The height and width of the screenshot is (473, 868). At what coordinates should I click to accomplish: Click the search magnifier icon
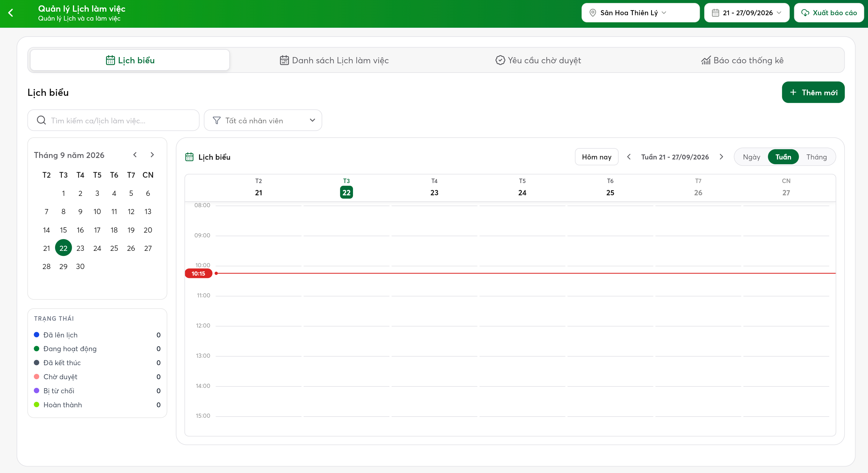[x=41, y=120]
